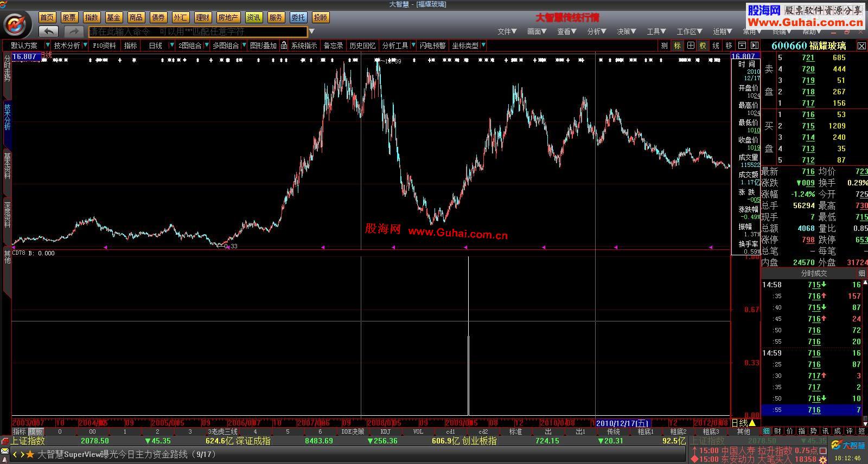Viewport: 868px width, 464px height.
Task: Click the 指标 toolbar button
Action: [x=130, y=46]
